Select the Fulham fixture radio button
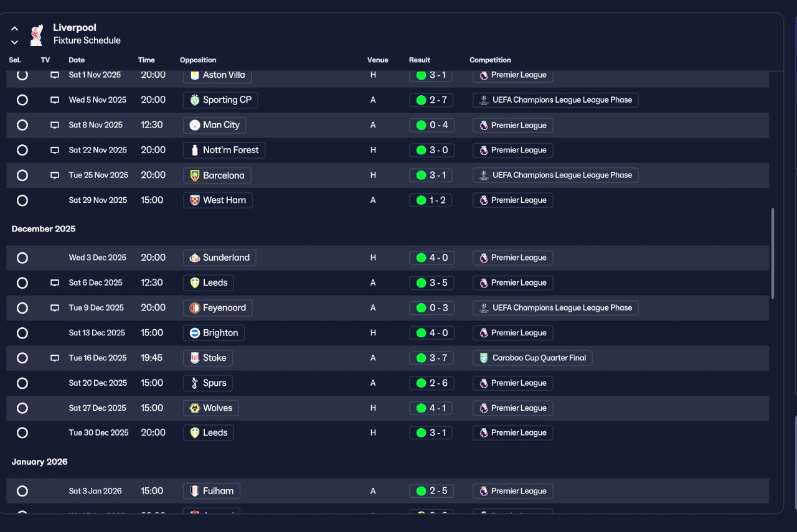Viewport: 797px width, 532px height. [22, 491]
